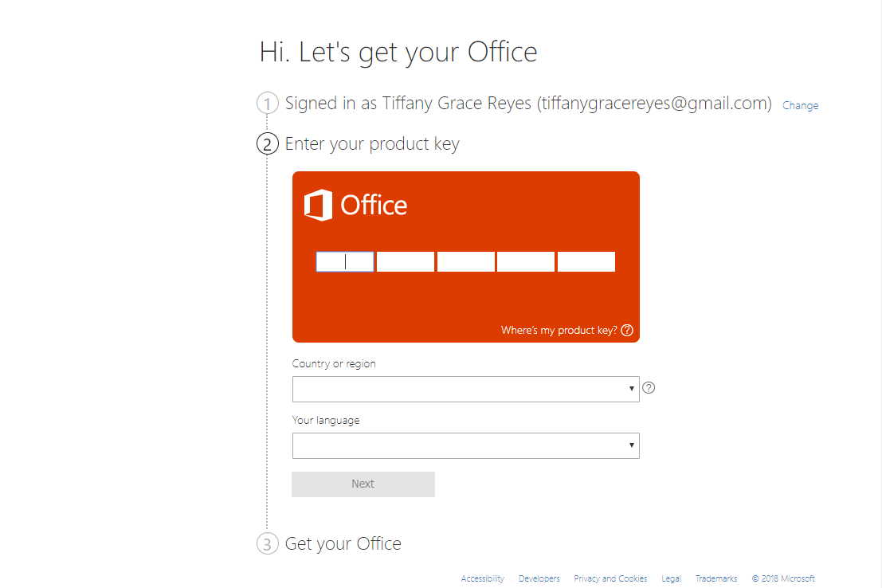Click the '© 2018 Microsoft' footer text
Screen dimensions: 882x588
783,578
